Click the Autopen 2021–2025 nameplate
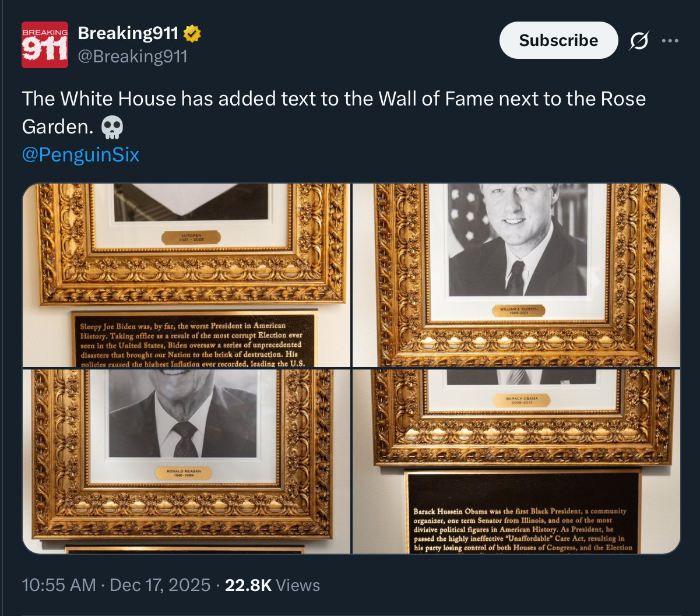 pyautogui.click(x=192, y=237)
